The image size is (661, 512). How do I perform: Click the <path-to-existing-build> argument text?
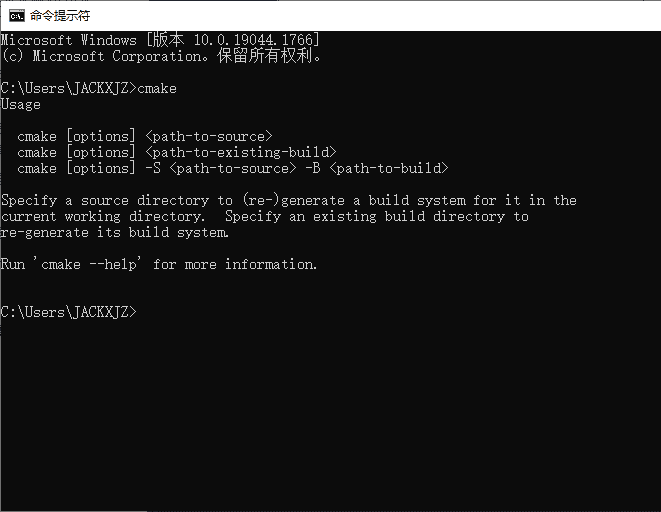pos(240,152)
